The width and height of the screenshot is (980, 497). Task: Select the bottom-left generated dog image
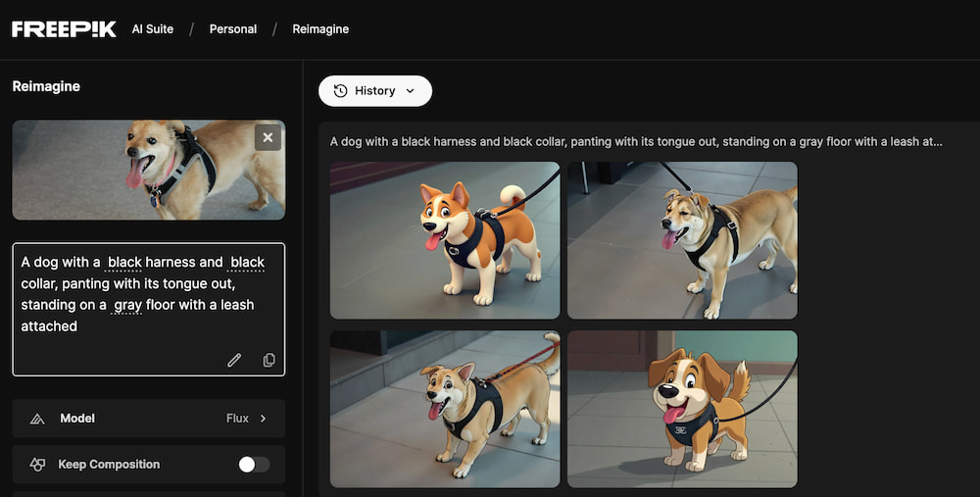(445, 409)
